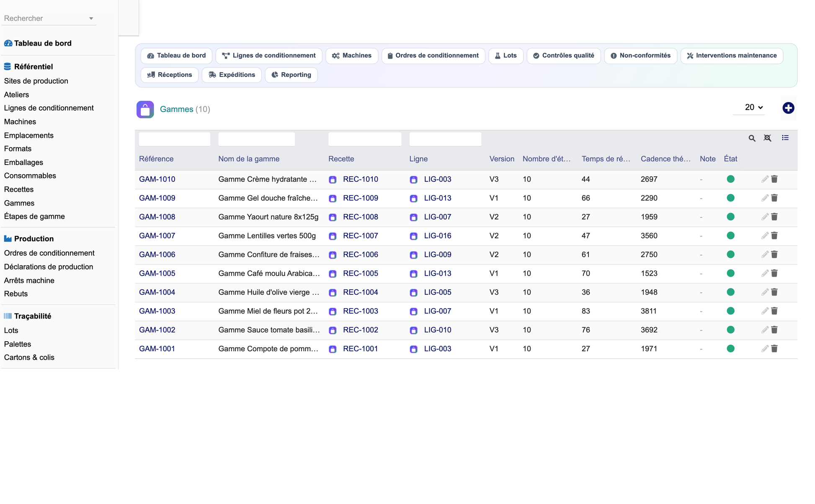Delete row GAM-1006 with trash icon
815x504 pixels.
(774, 255)
